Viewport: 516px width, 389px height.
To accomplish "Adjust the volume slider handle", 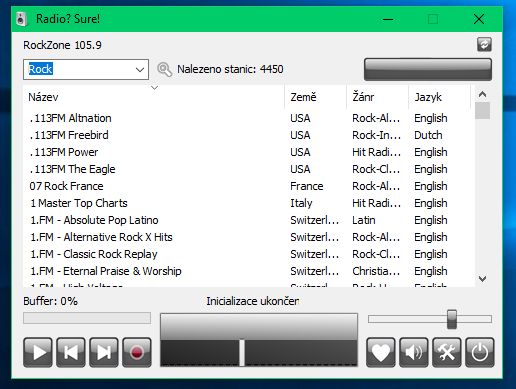I will pyautogui.click(x=452, y=319).
